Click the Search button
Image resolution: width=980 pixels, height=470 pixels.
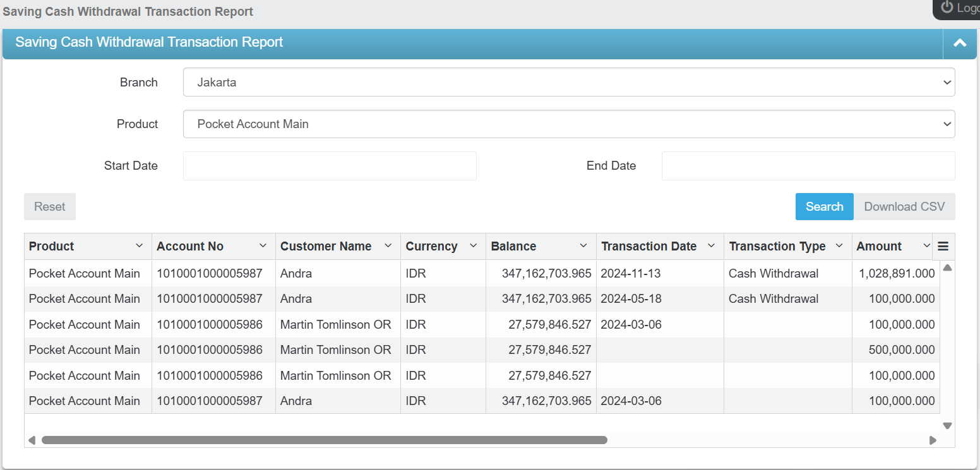824,207
